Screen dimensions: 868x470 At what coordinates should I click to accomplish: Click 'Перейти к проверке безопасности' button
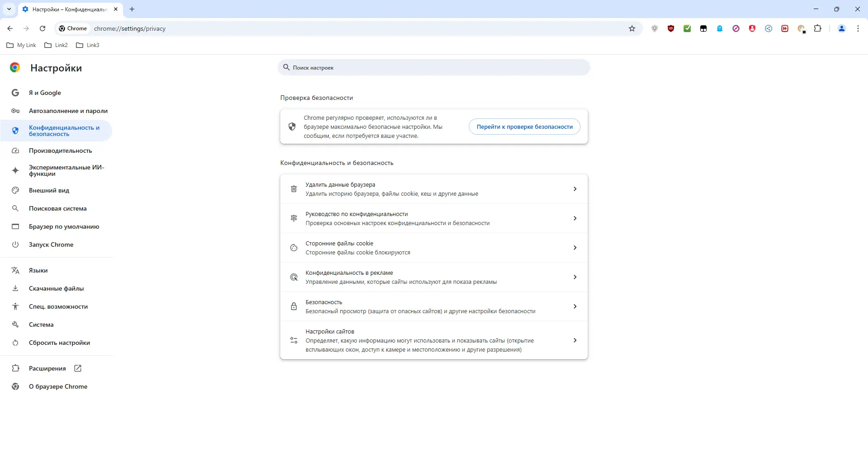point(524,127)
